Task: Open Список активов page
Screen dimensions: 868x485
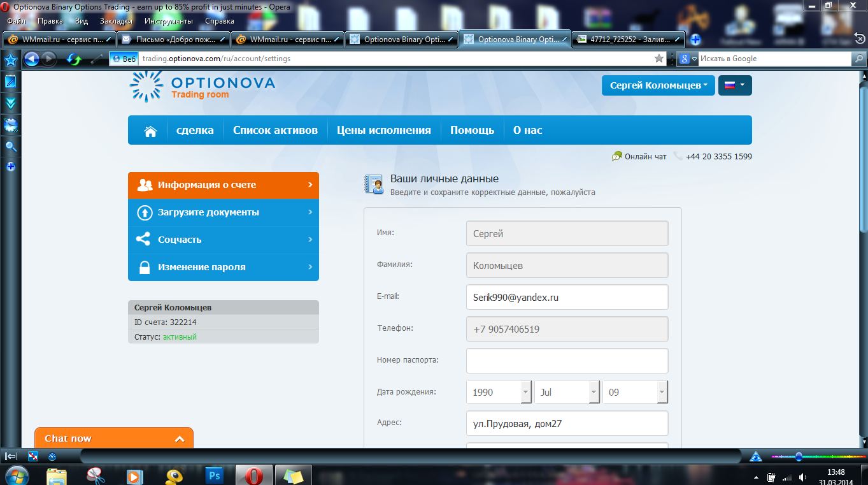Action: [x=275, y=130]
